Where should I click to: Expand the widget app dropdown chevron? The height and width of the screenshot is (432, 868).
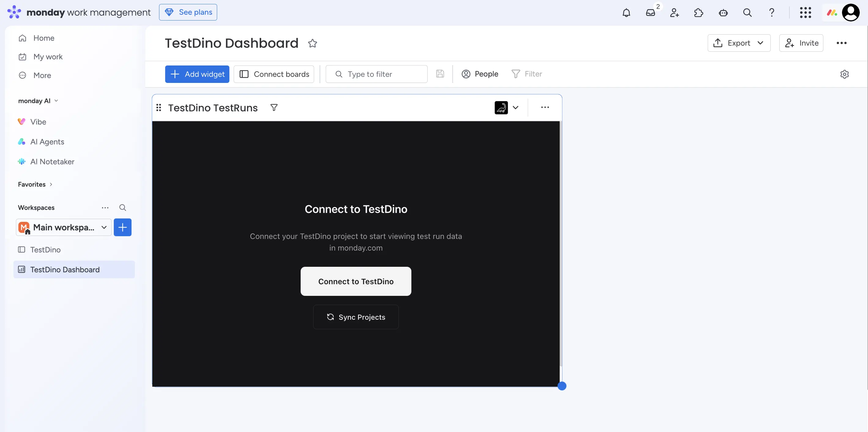516,107
